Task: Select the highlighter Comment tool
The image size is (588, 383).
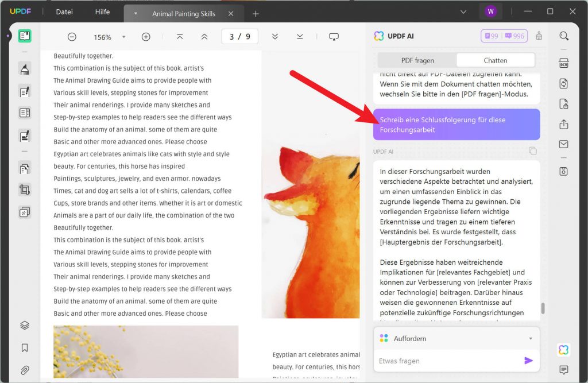Action: pyautogui.click(x=25, y=69)
